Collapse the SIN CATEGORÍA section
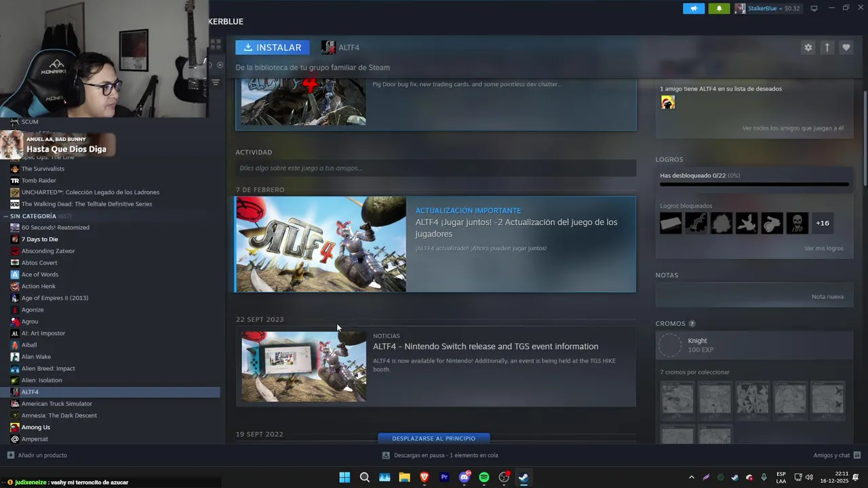This screenshot has height=488, width=868. 6,216
